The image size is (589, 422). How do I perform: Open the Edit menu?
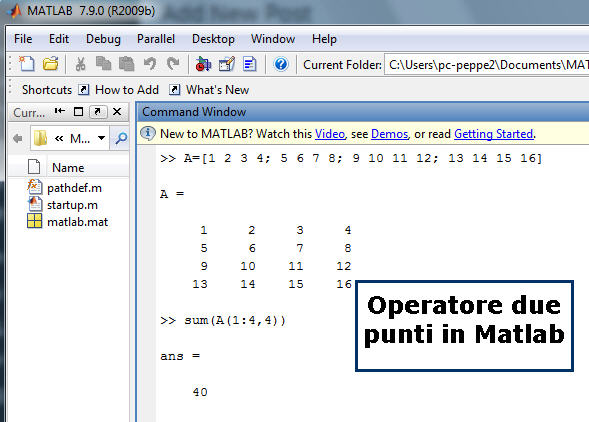(59, 39)
